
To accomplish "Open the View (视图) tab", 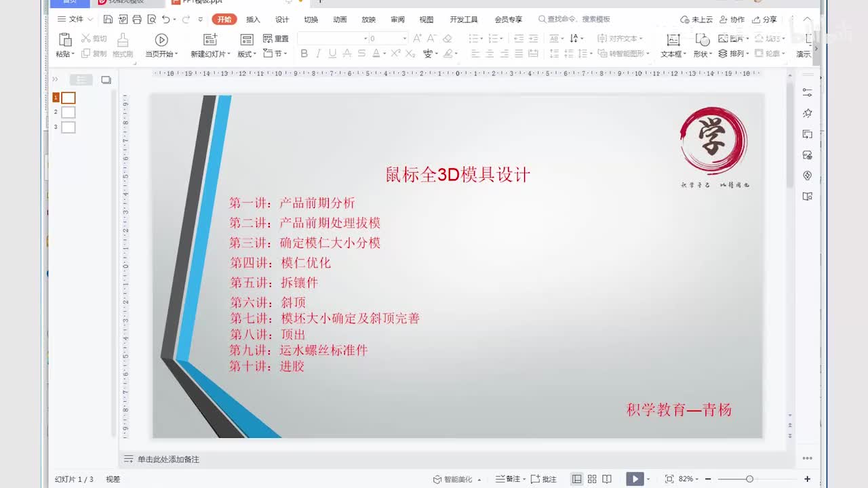I will (x=426, y=19).
